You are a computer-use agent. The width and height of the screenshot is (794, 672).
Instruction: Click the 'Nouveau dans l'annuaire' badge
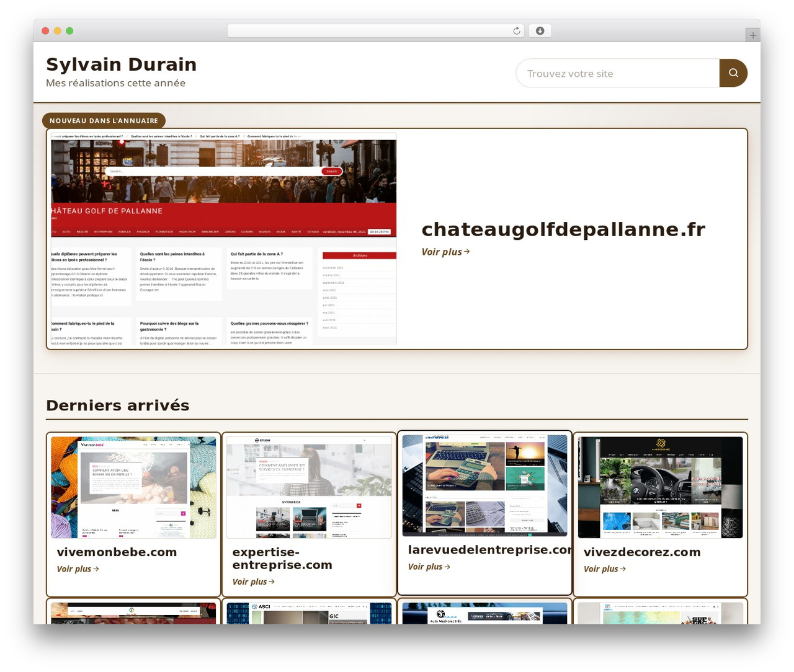coord(104,120)
